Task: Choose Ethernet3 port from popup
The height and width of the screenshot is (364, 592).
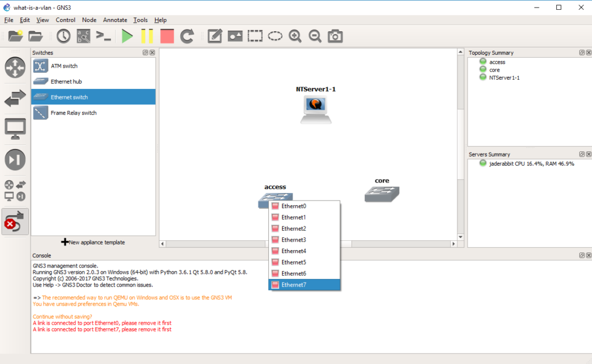Action: click(x=304, y=240)
